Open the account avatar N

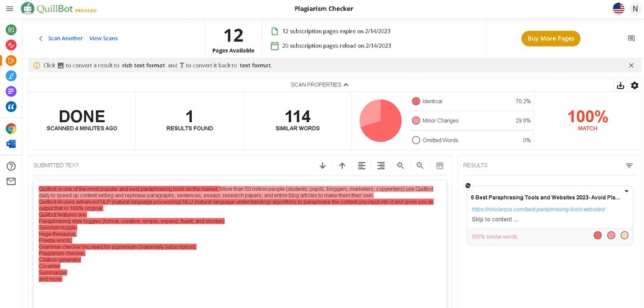click(635, 9)
